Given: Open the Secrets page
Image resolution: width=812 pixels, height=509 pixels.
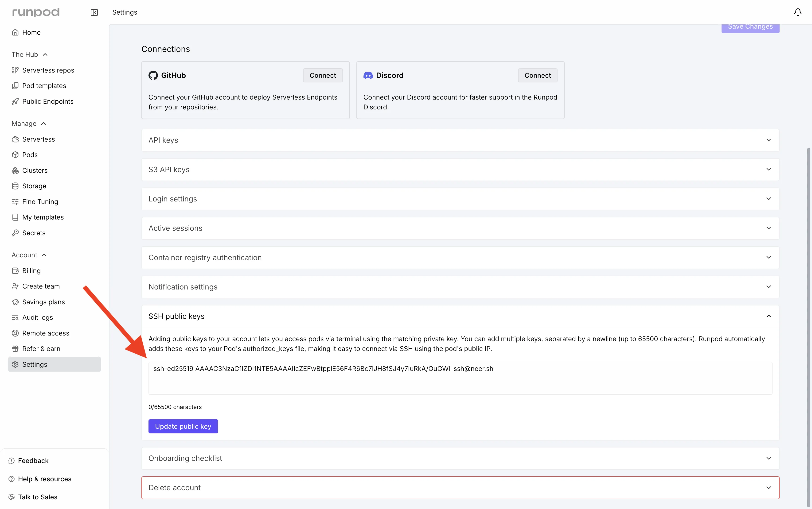Looking at the screenshot, I should pos(34,233).
